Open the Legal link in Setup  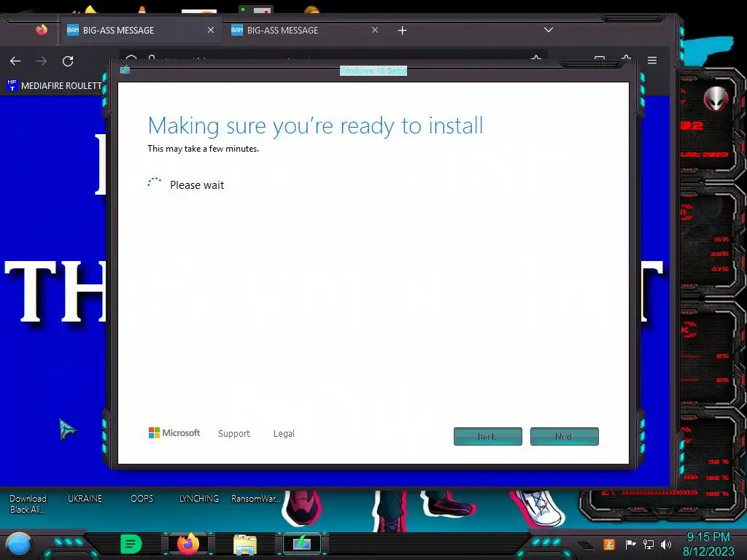pos(284,433)
